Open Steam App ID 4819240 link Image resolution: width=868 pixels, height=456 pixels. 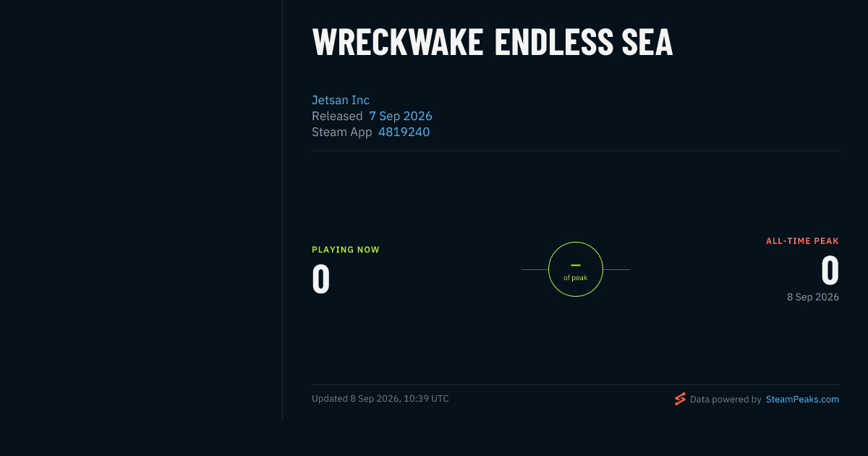click(x=404, y=132)
